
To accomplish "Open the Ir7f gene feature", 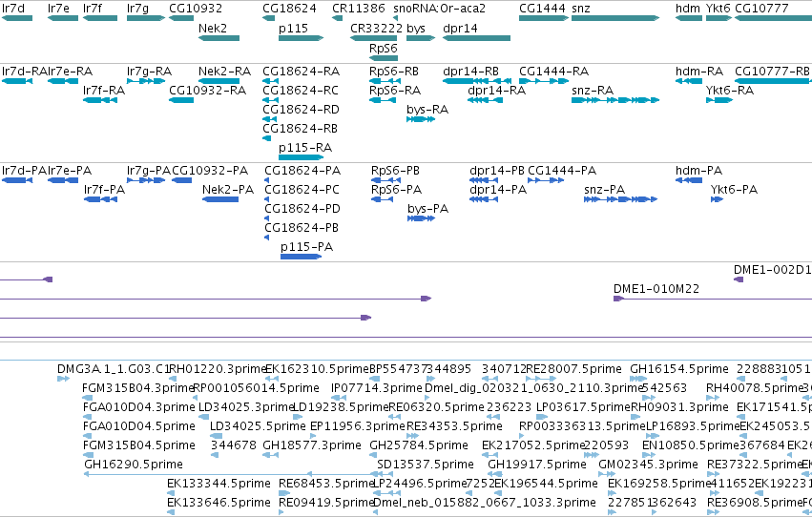I will pyautogui.click(x=100, y=18).
